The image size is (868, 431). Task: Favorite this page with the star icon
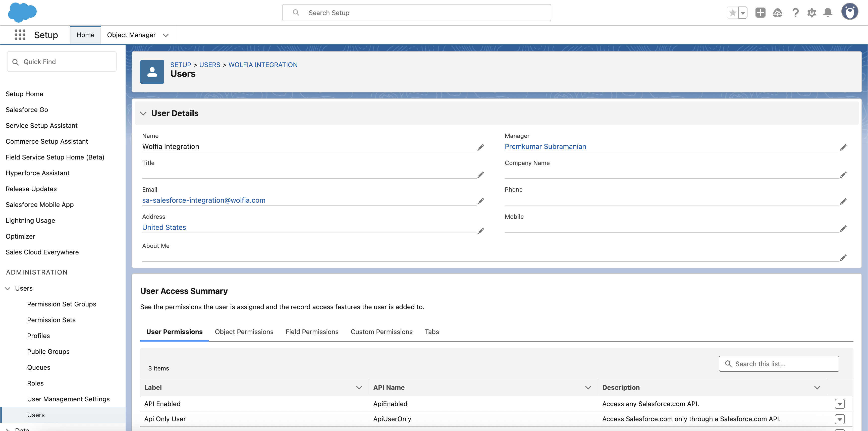tap(732, 13)
